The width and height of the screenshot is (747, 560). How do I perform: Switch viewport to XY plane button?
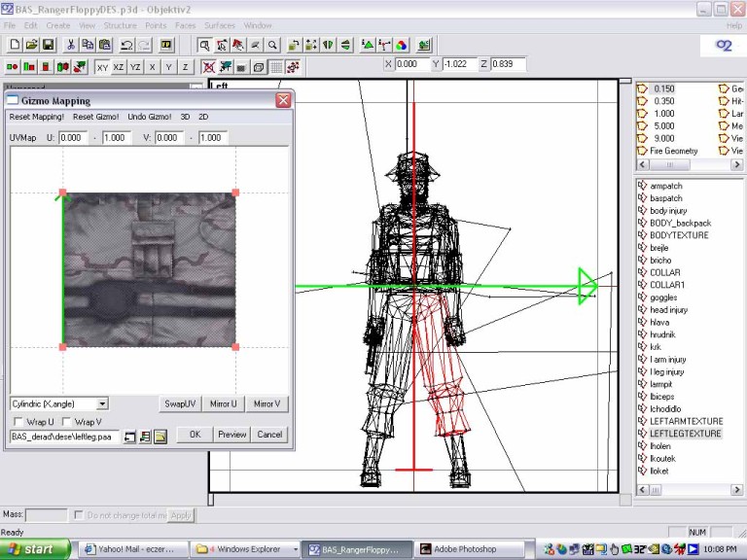[x=102, y=67]
